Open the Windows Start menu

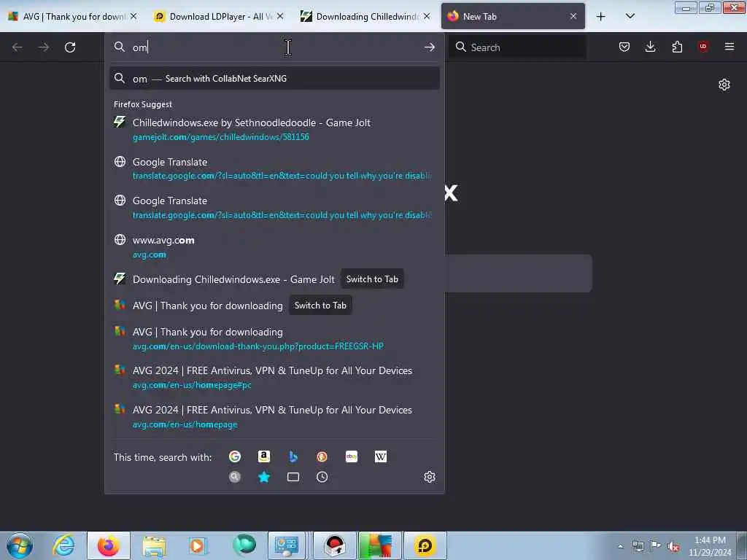coord(19,545)
